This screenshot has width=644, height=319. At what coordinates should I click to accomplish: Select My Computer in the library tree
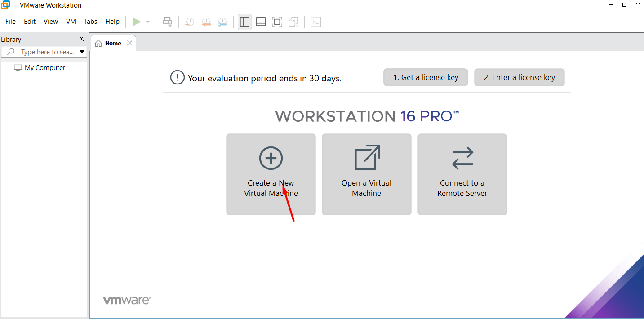44,68
